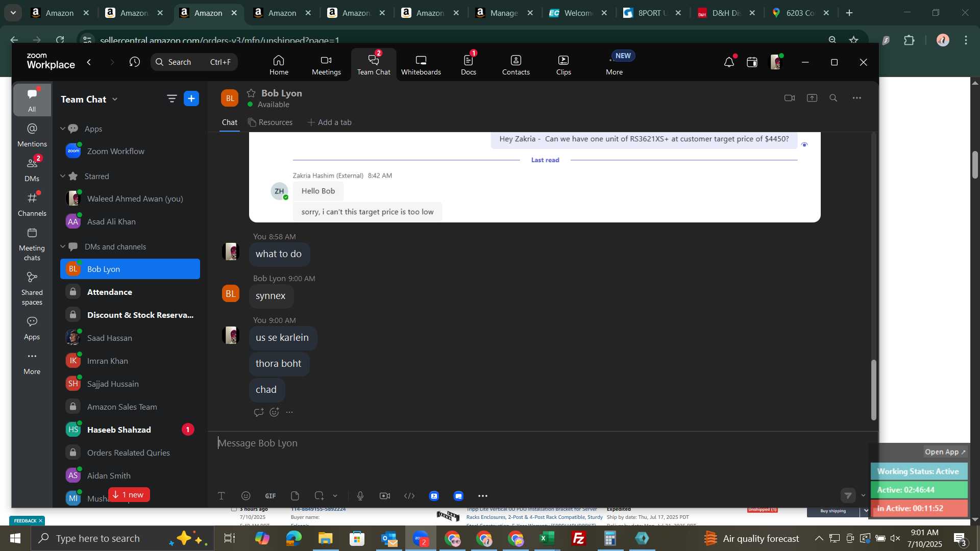Add emoji reaction to the chad message
This screenshot has width=980, height=551.
tap(275, 412)
